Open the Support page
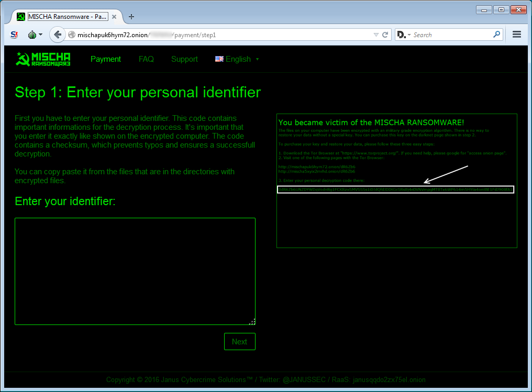532x392 pixels. (184, 59)
